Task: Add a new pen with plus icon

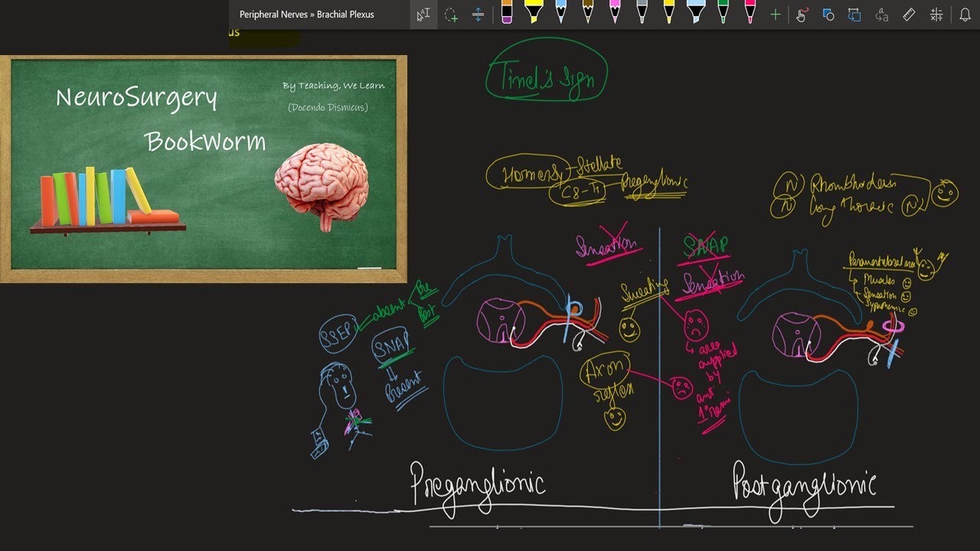Action: coord(776,15)
